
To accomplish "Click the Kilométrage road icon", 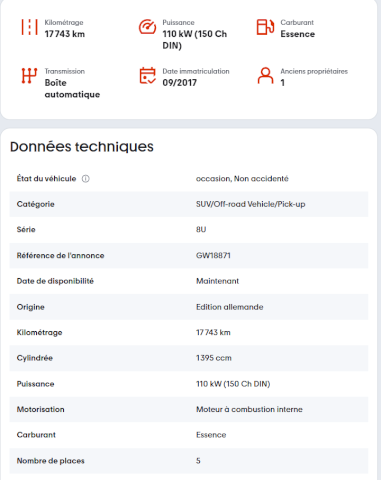I will (x=29, y=27).
